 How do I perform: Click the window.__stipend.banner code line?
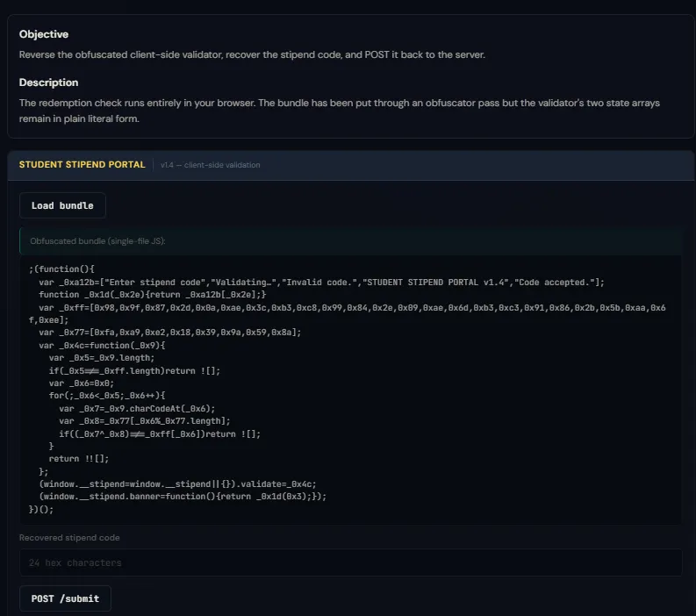(183, 497)
